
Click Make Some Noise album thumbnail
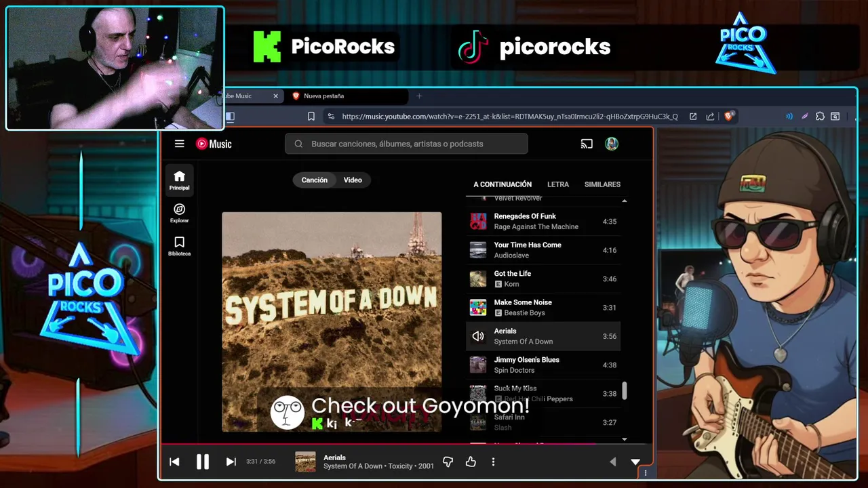point(478,308)
